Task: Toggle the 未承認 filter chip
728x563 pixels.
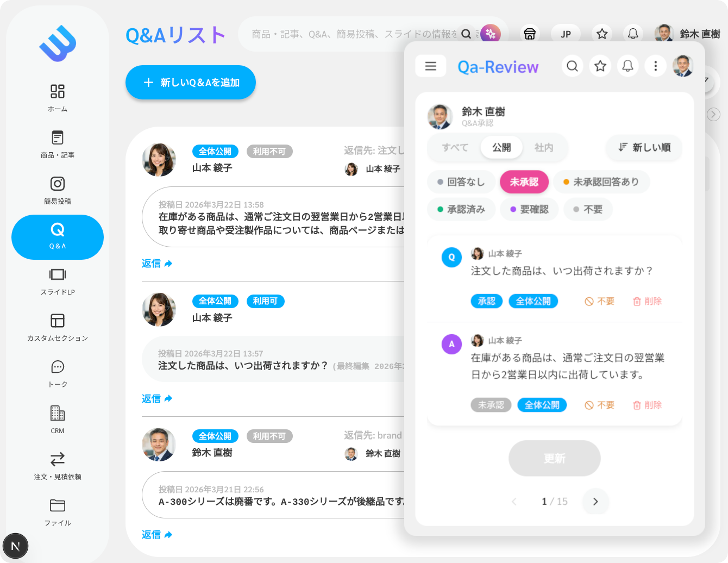Action: pos(524,182)
